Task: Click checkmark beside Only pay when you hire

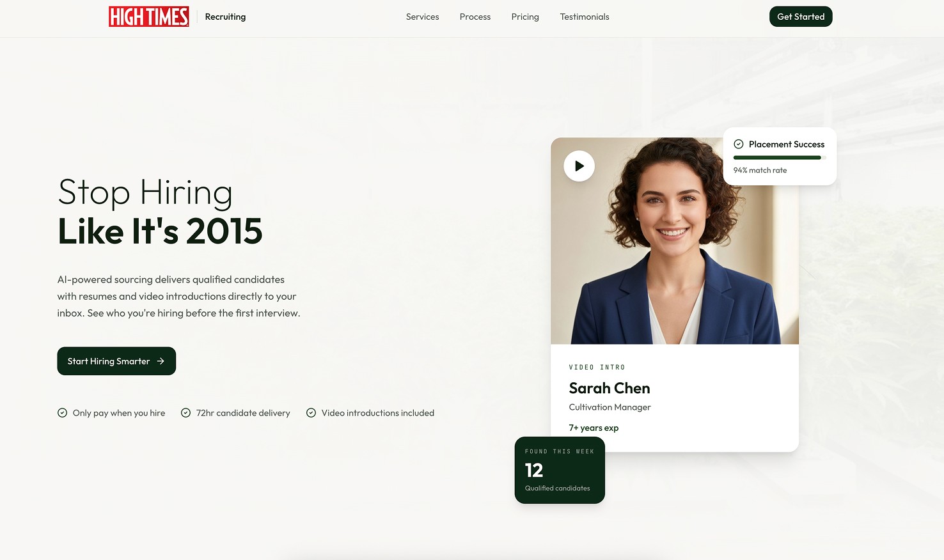Action: (x=63, y=413)
